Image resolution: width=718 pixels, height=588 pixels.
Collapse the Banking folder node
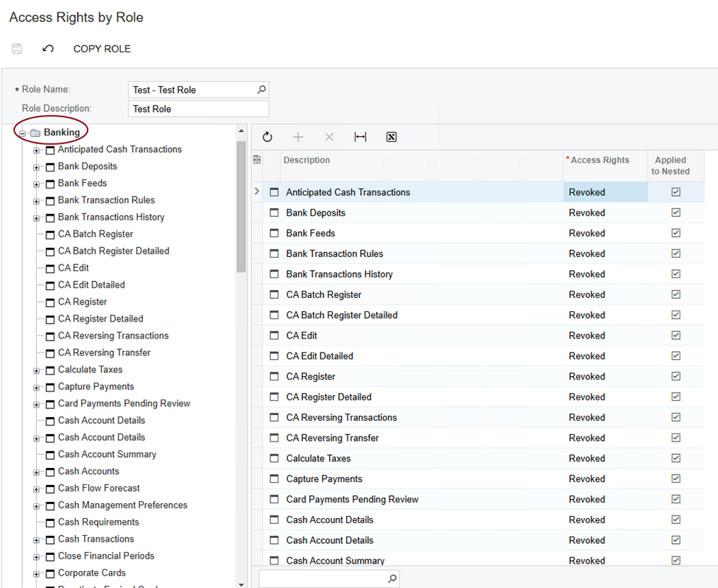click(x=22, y=133)
